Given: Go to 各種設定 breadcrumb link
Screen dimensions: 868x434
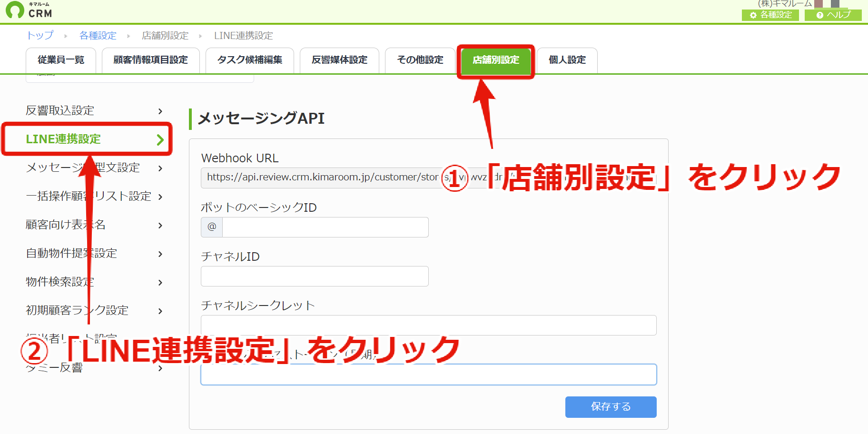Looking at the screenshot, I should (98, 36).
